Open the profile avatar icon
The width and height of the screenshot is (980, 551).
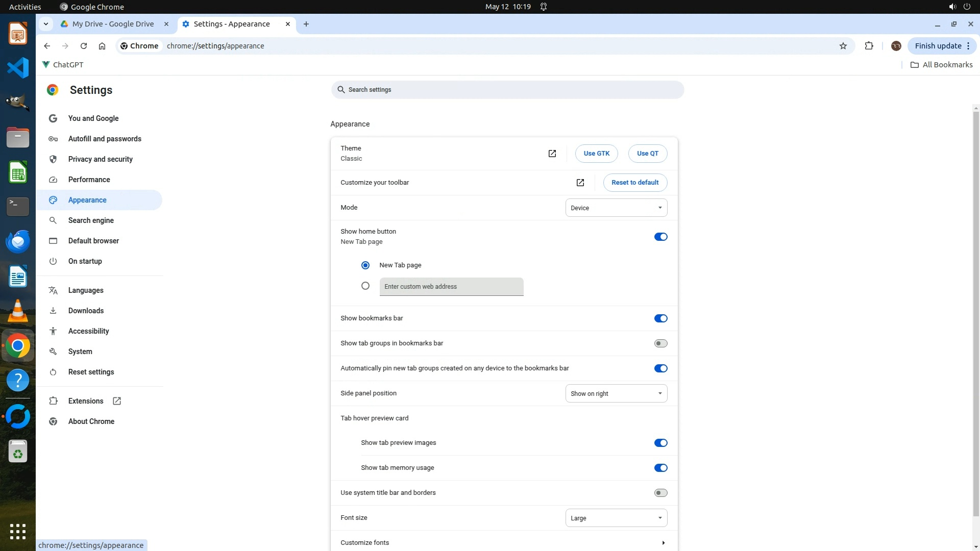pyautogui.click(x=896, y=46)
